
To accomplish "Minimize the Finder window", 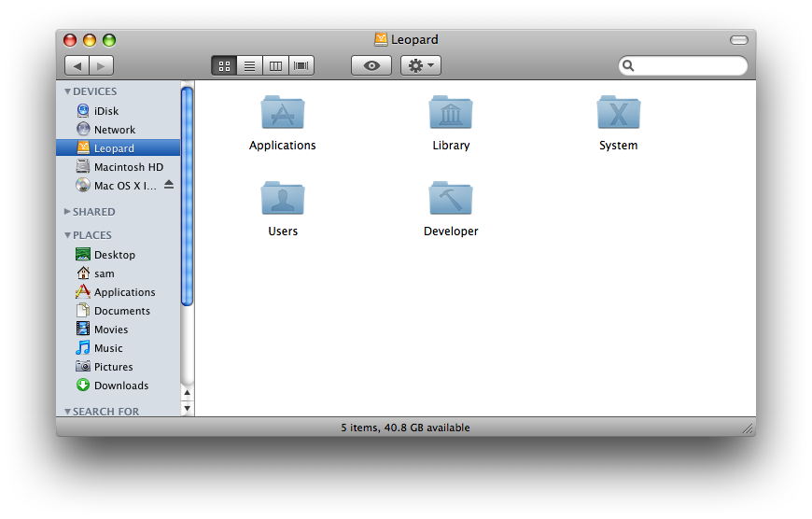I will tap(90, 40).
